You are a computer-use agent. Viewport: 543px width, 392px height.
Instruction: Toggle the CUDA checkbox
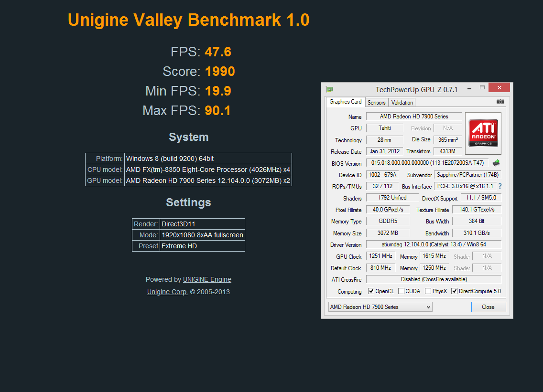pyautogui.click(x=402, y=291)
